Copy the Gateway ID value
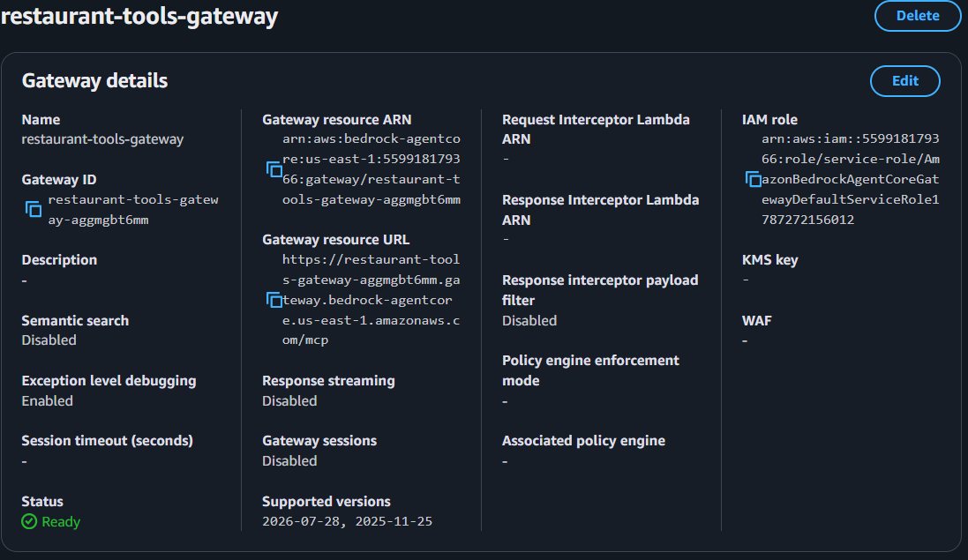Screen dimensions: 968x560 click(x=34, y=209)
